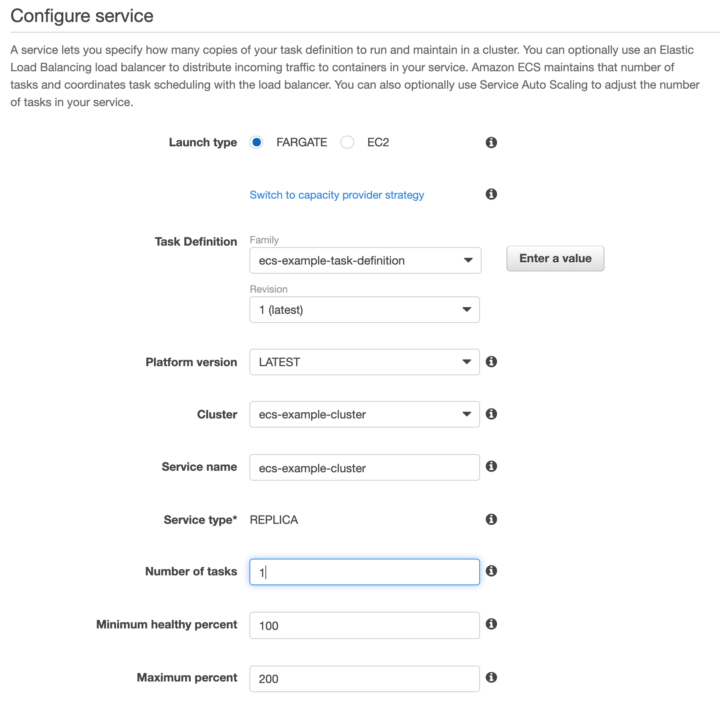Click Switch to capacity provider strategy link

[x=336, y=195]
